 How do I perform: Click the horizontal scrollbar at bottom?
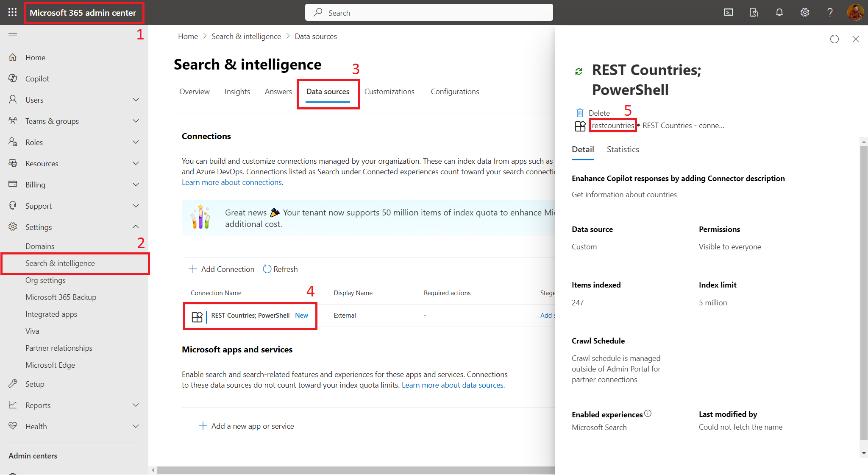point(355,470)
